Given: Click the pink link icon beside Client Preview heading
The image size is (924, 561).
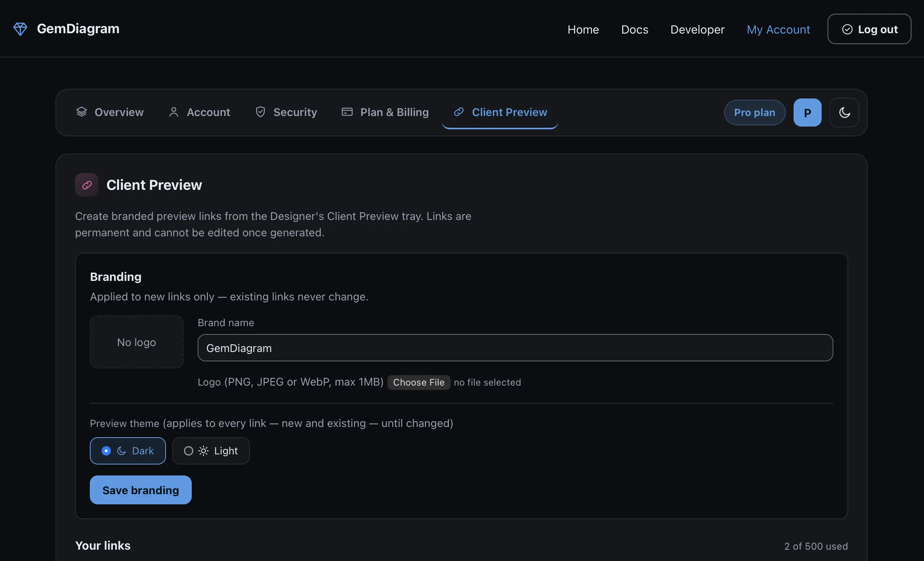Looking at the screenshot, I should point(87,185).
